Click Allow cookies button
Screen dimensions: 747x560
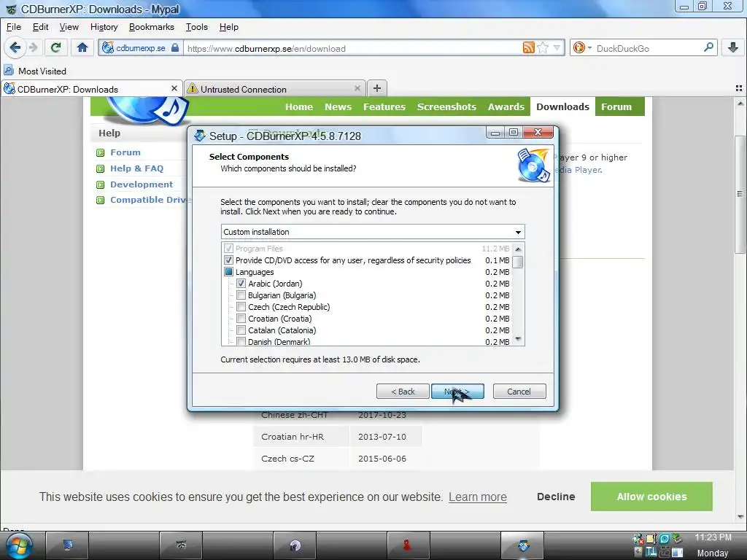coord(651,497)
